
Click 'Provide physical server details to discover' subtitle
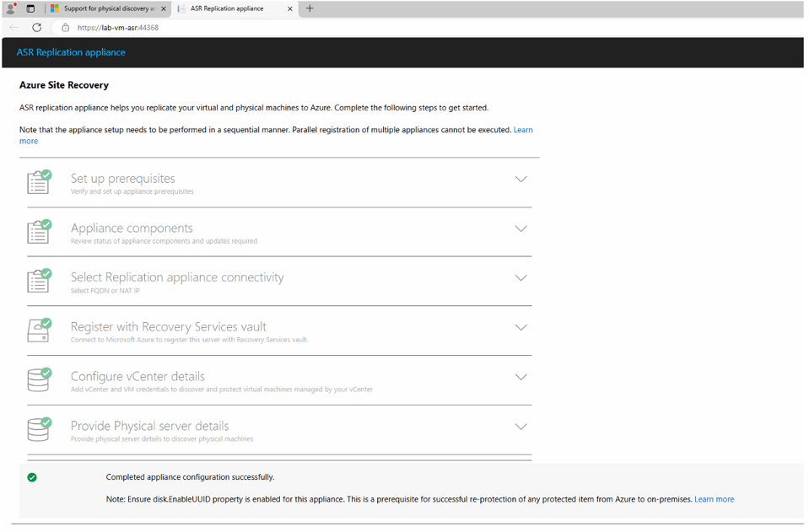point(162,439)
